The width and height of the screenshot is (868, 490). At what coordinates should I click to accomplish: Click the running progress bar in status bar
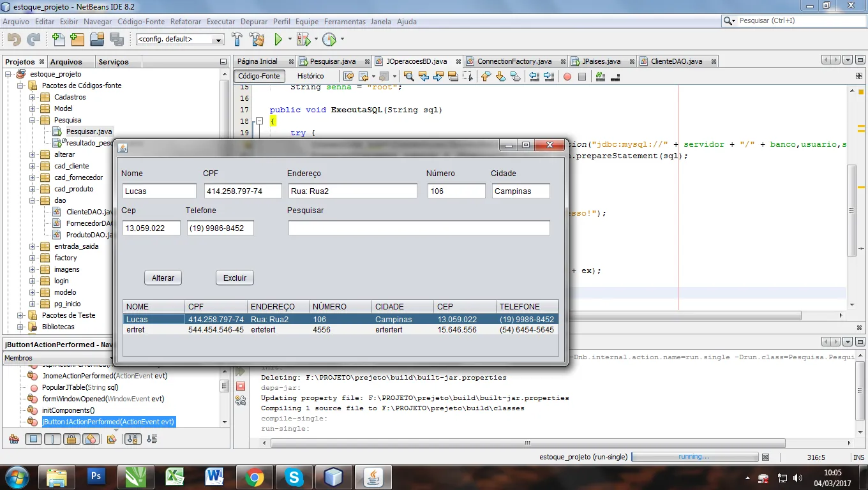[694, 457]
